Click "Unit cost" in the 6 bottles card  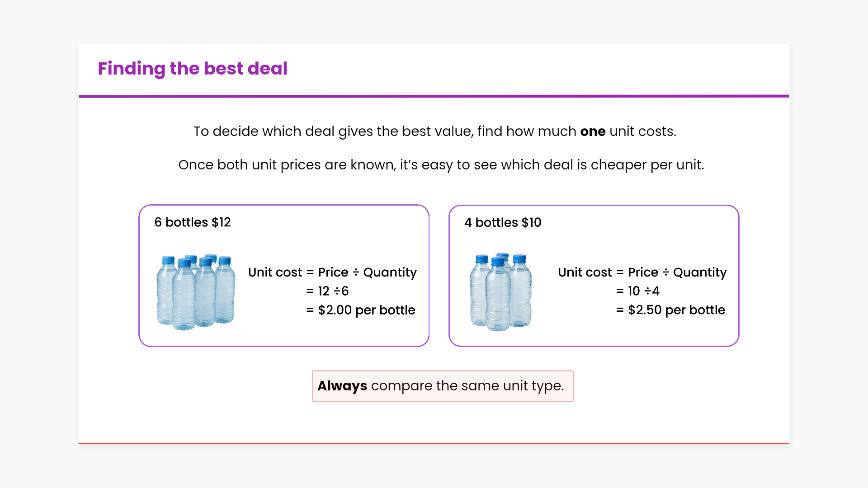point(275,272)
